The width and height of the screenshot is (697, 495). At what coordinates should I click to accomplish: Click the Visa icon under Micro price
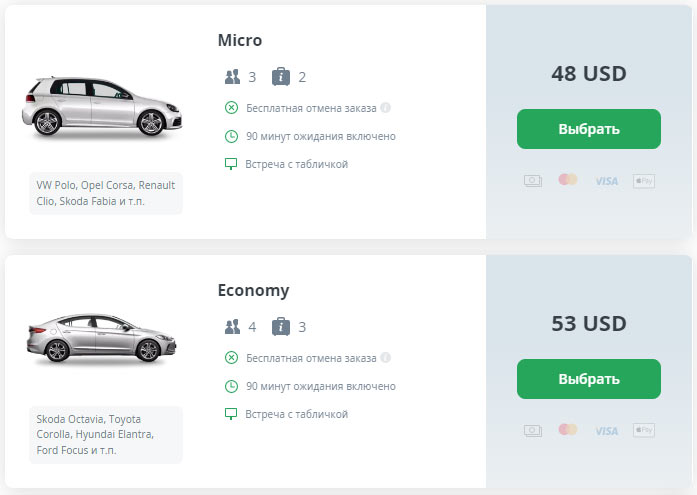point(606,181)
